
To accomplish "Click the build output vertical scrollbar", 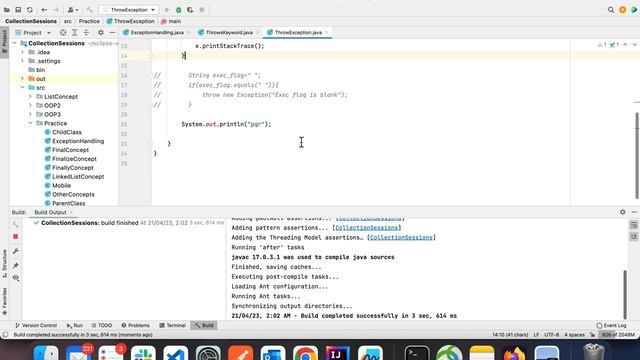I will [x=625, y=294].
